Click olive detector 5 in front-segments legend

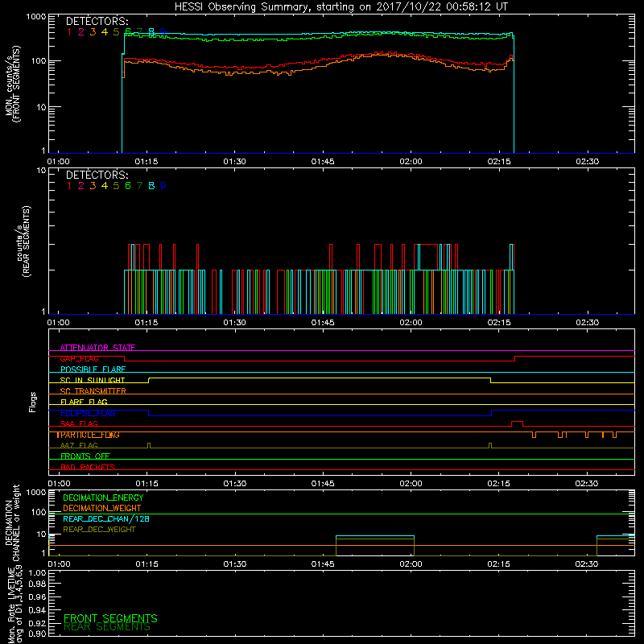(x=116, y=32)
